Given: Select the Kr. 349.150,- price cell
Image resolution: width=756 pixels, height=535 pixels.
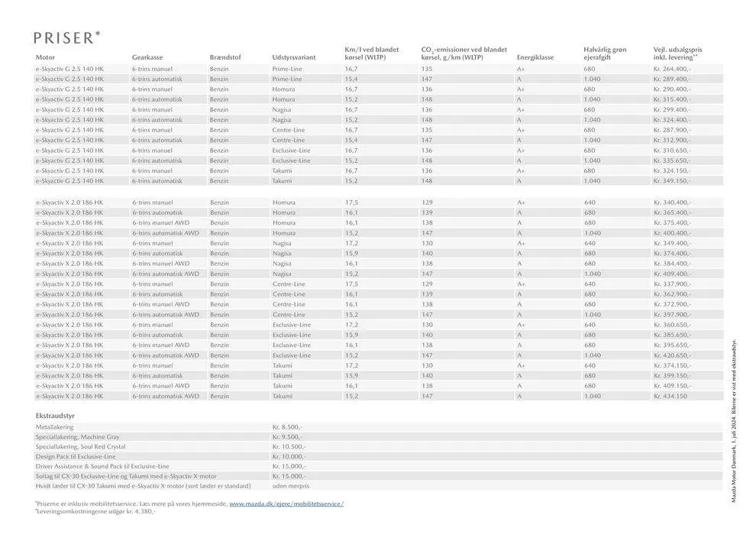Looking at the screenshot, I should click(672, 181).
